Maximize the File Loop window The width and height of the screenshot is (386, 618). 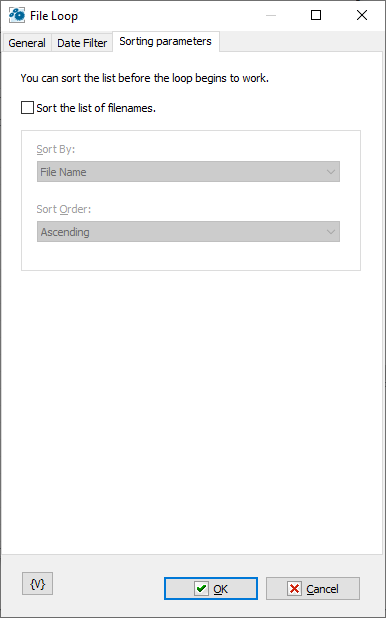pyautogui.click(x=316, y=15)
